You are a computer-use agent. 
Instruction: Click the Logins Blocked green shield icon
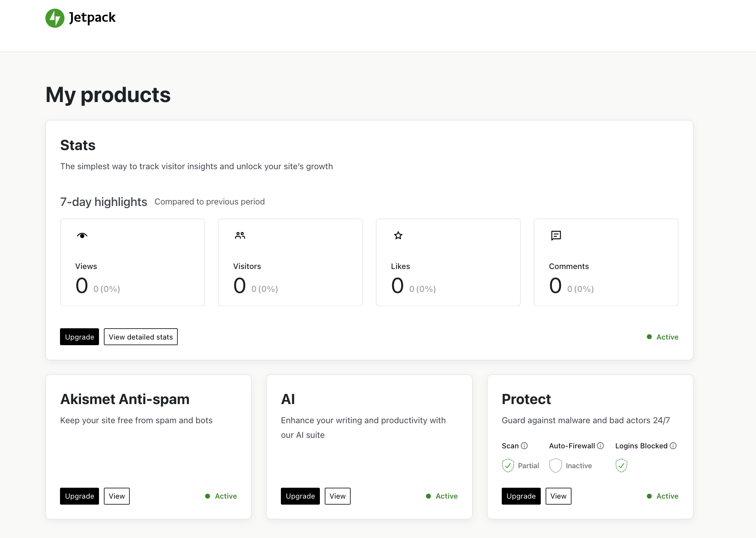pos(621,465)
